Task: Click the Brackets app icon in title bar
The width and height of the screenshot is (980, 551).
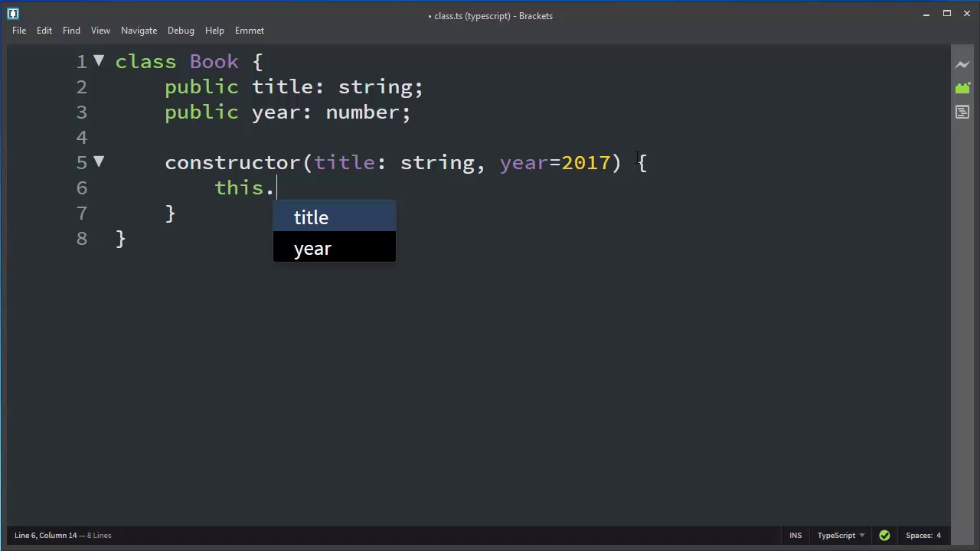Action: point(13,13)
